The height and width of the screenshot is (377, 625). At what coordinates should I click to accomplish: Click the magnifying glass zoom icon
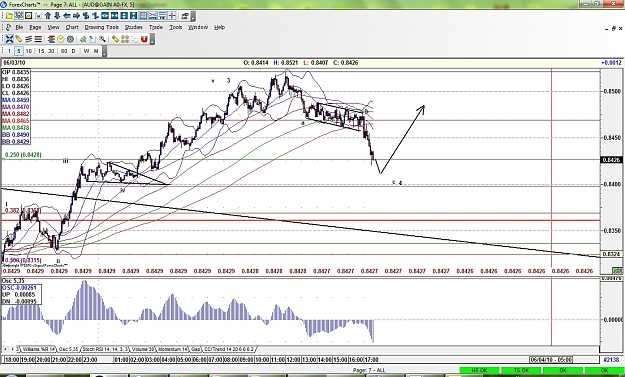point(102,39)
